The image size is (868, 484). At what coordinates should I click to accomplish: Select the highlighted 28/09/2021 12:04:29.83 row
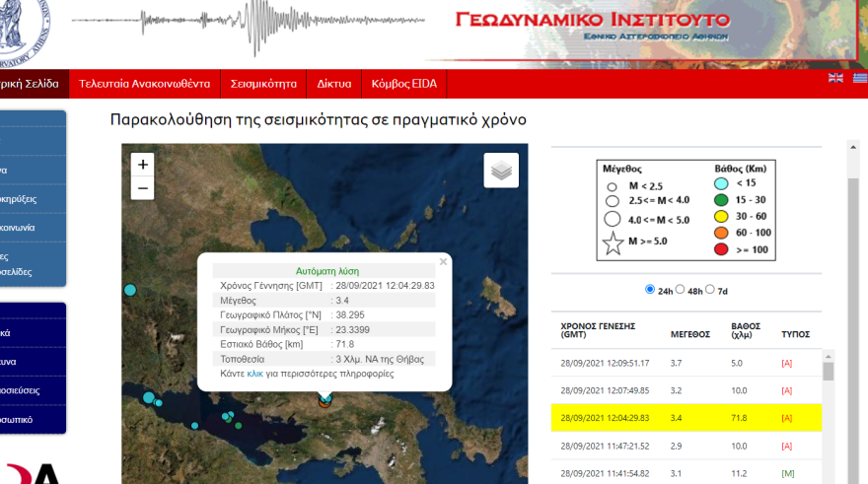coord(687,418)
